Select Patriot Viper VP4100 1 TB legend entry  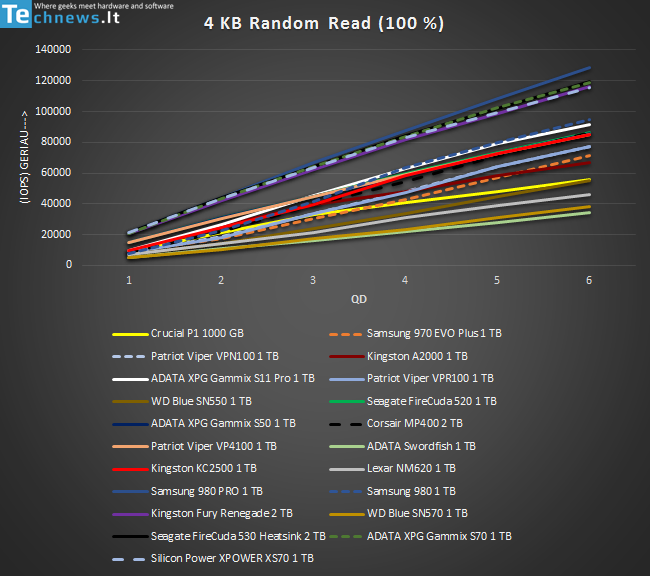[x=194, y=446]
